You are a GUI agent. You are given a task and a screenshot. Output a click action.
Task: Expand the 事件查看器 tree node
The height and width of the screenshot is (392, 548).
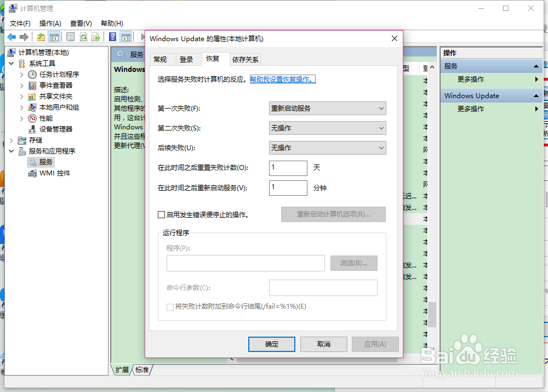(x=22, y=86)
